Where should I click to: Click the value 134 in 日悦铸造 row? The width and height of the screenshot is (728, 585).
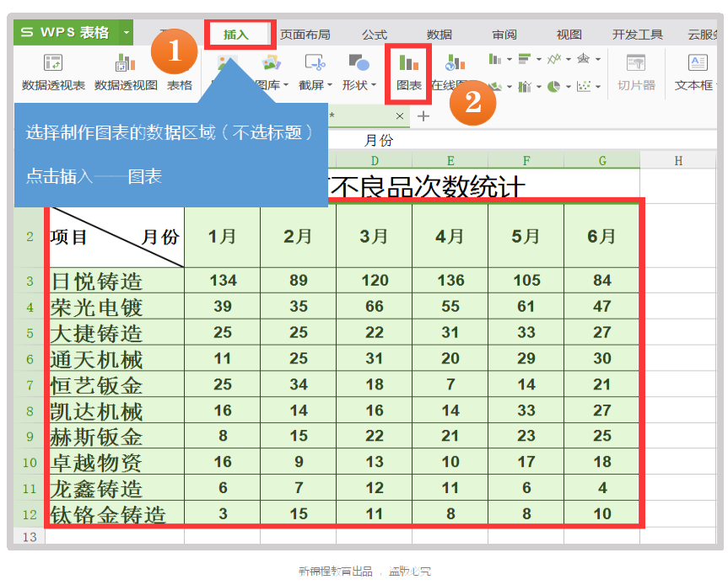tap(223, 281)
